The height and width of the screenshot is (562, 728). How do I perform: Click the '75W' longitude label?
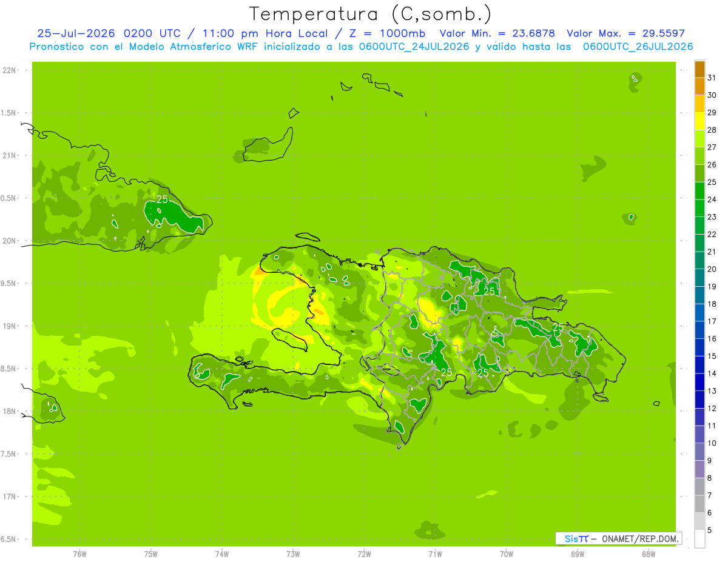coord(150,554)
